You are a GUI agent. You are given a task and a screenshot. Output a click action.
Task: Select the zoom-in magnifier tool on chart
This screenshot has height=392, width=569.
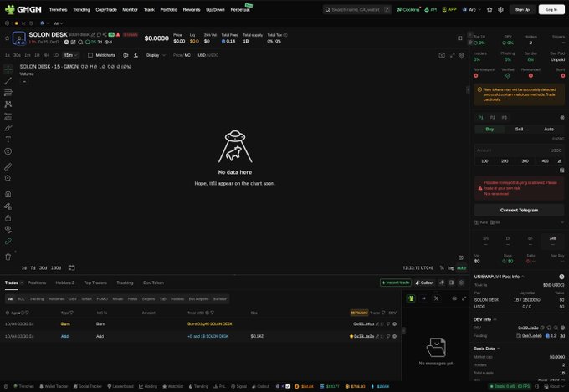pyautogui.click(x=8, y=178)
